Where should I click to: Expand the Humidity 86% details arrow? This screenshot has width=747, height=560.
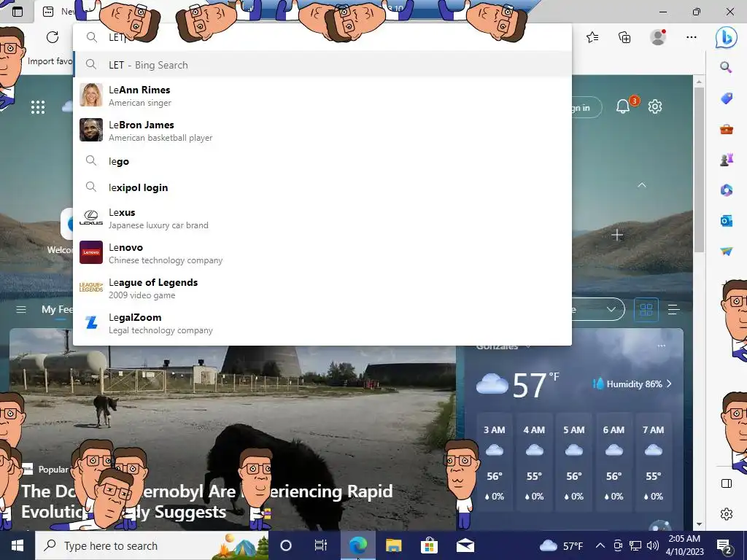669,384
